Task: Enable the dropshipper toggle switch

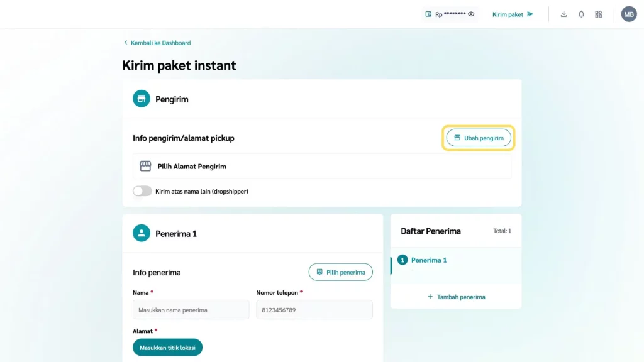Action: [x=142, y=191]
